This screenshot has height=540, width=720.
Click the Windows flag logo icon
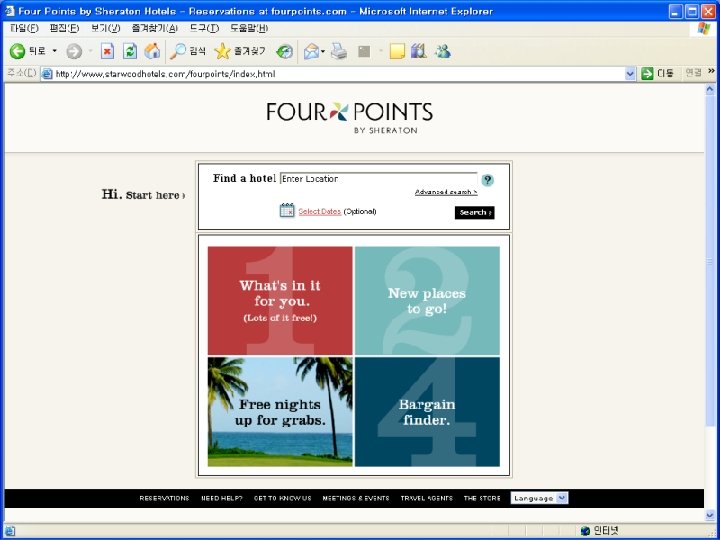tap(703, 28)
